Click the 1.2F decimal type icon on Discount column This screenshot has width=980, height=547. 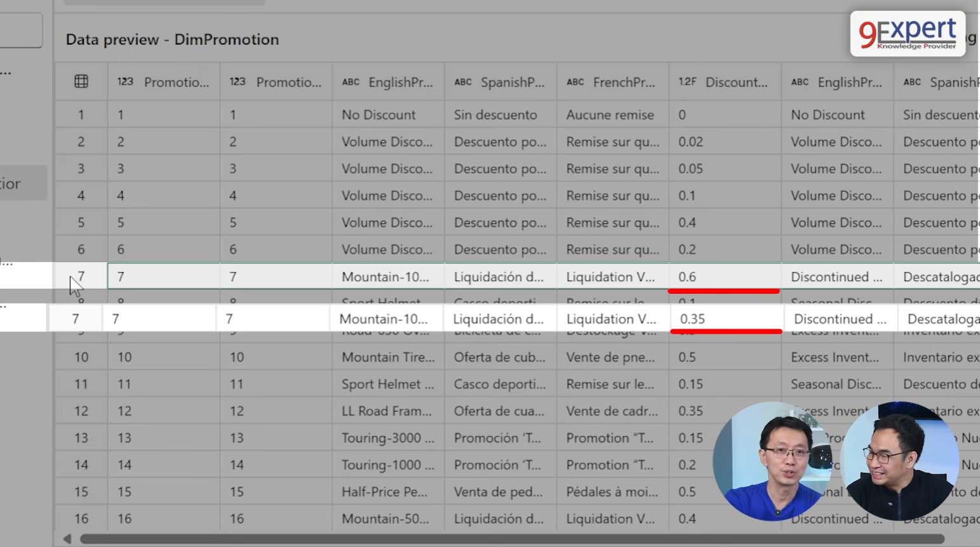coord(687,82)
